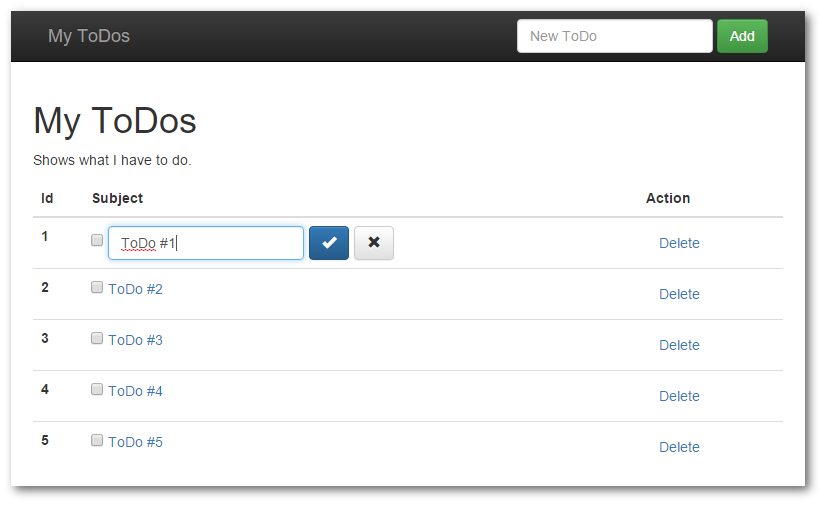Enable the ToDo #5 checkbox
This screenshot has height=505, width=824.
97,440
